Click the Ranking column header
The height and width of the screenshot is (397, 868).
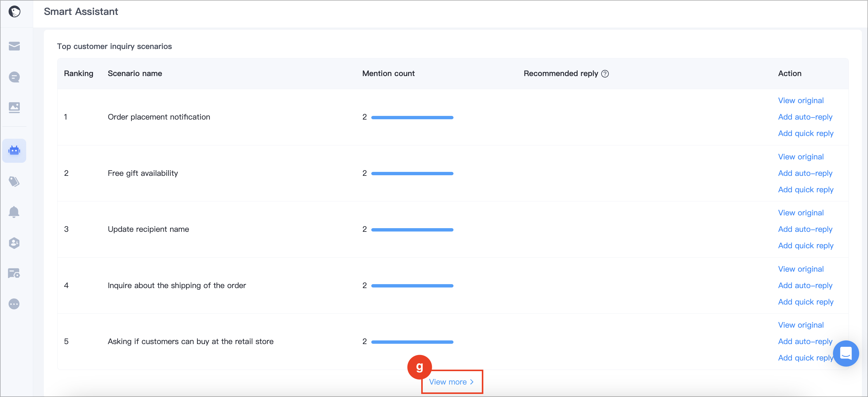pos(79,74)
